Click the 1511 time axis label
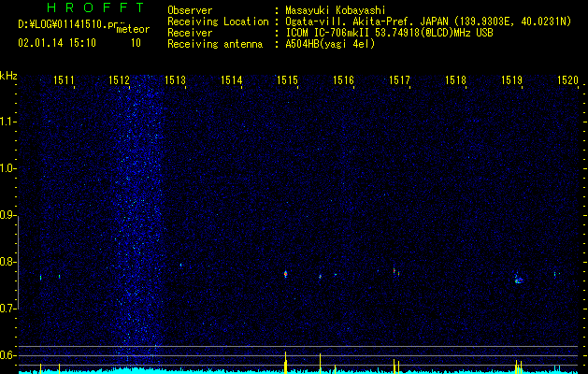 [x=64, y=80]
